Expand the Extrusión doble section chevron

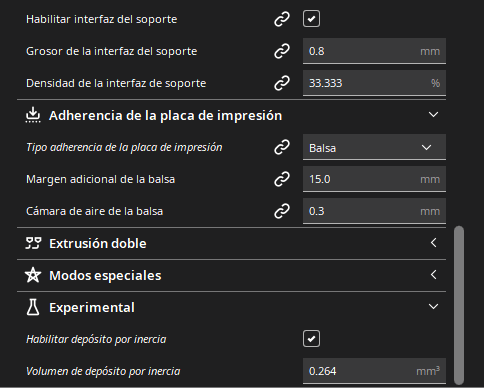[433, 243]
